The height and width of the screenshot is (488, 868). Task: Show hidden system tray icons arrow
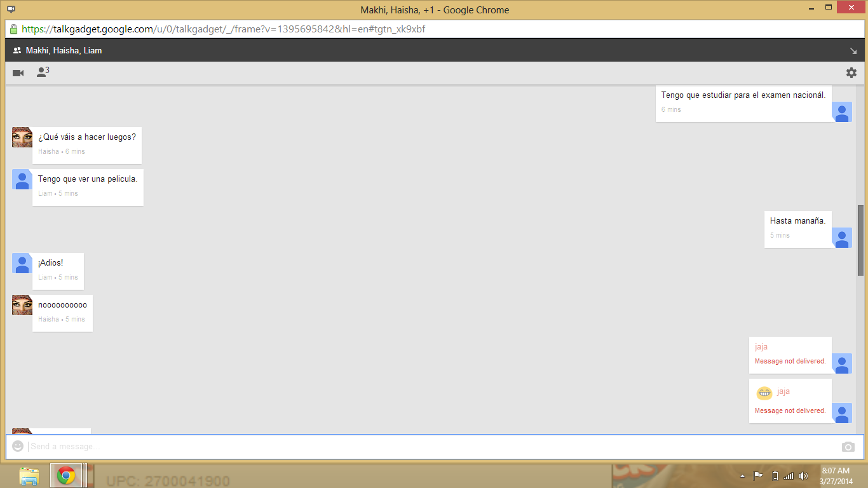point(742,476)
